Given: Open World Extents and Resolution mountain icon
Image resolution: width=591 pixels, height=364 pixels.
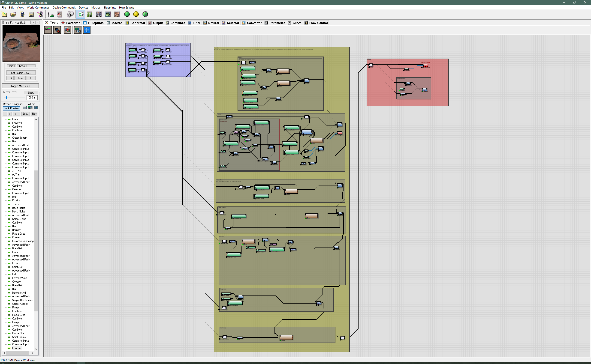Looking at the screenshot, I should click(51, 15).
